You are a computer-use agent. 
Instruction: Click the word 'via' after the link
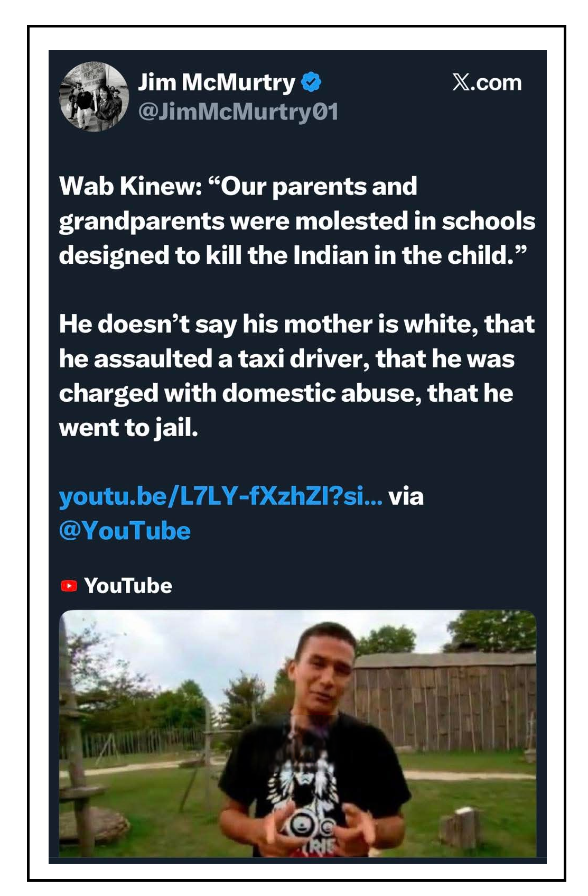(x=406, y=496)
